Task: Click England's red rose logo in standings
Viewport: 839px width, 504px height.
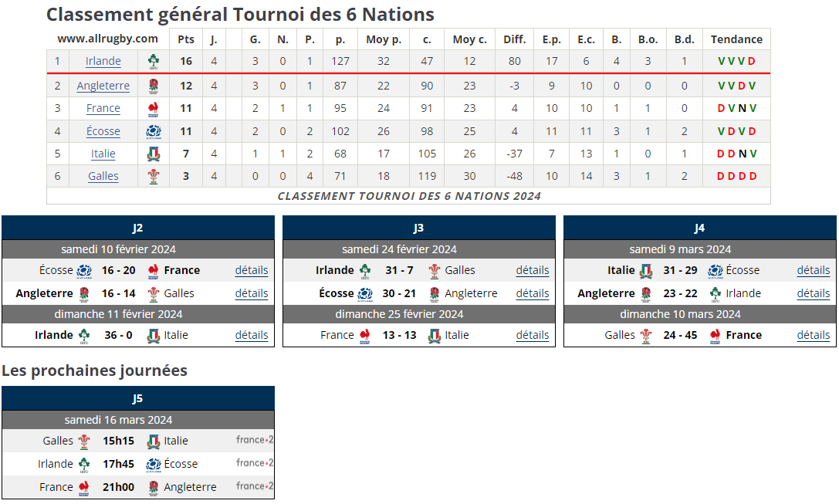Action: (154, 86)
